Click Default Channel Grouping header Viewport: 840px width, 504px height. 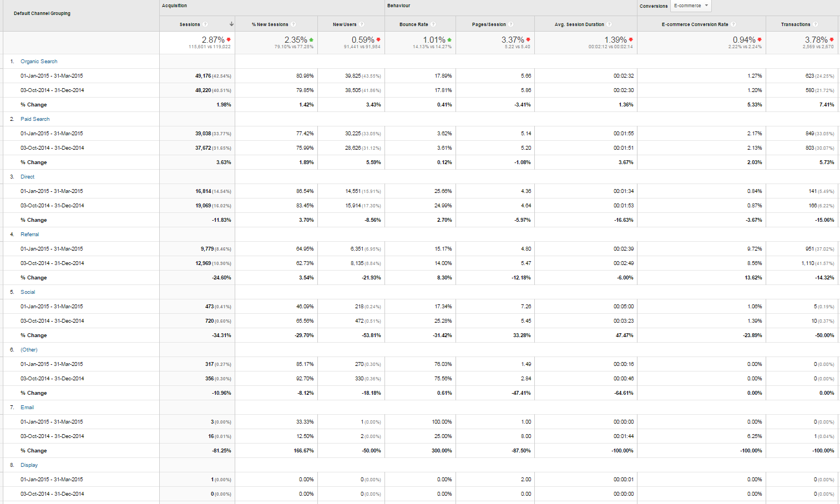coord(42,13)
